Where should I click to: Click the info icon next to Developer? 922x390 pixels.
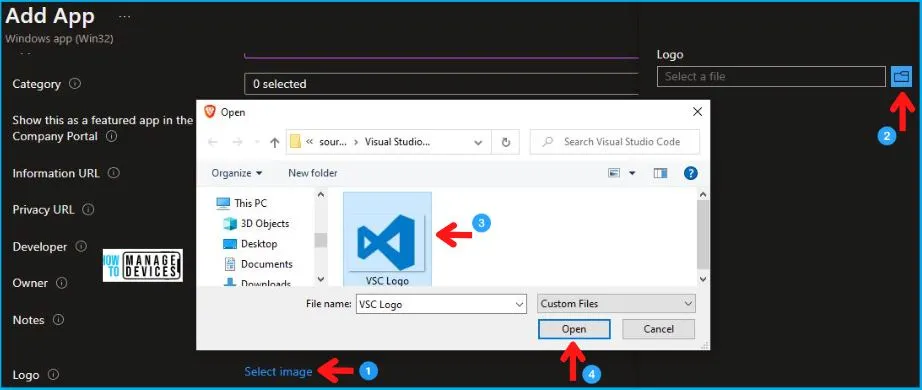[x=81, y=246]
